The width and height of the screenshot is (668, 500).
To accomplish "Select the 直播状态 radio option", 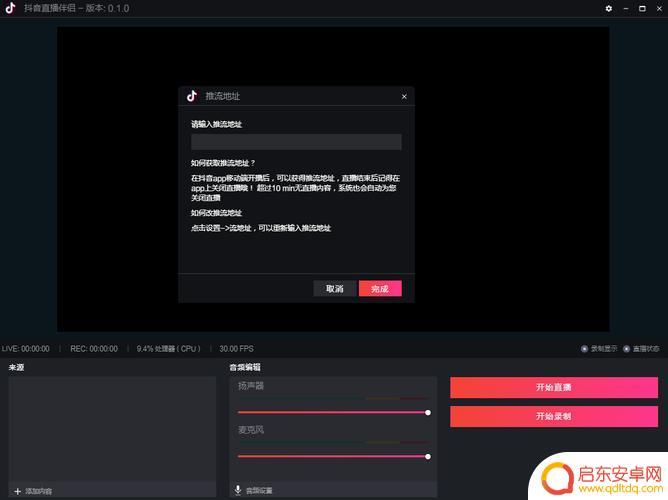I will click(626, 349).
